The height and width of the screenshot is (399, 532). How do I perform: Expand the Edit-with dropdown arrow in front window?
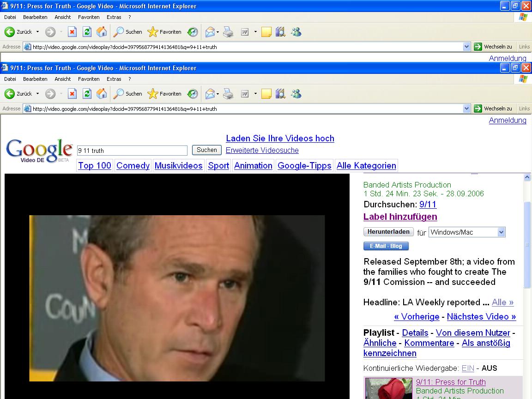coord(255,94)
